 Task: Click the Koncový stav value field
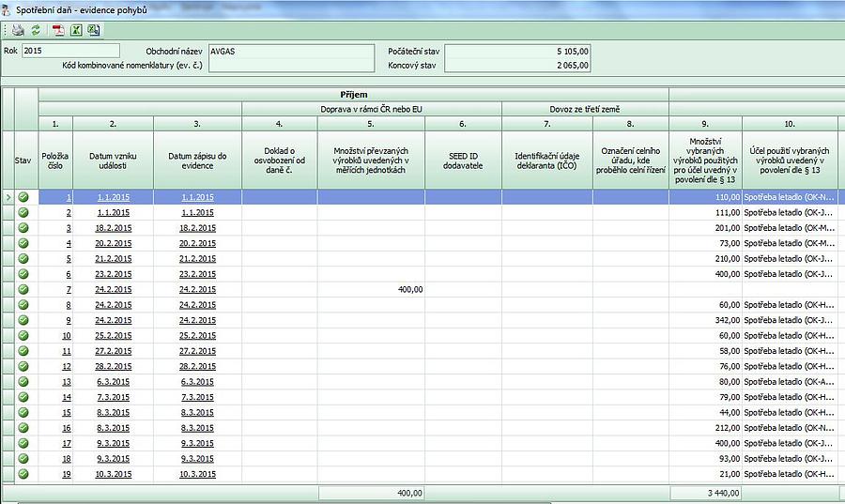518,66
